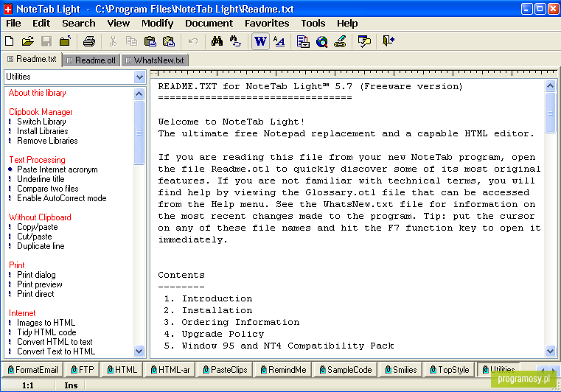Image resolution: width=561 pixels, height=392 pixels.
Task: Copy selection with copy icon
Action: 131,41
